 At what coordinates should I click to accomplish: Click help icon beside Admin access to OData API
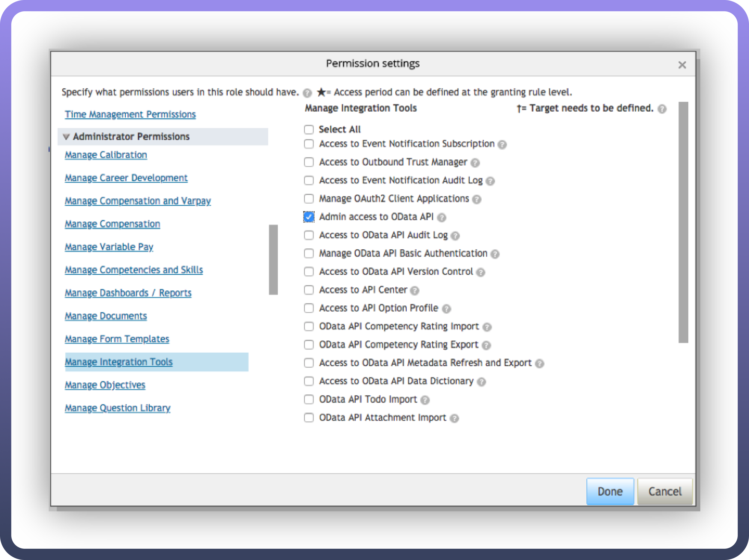tap(441, 218)
